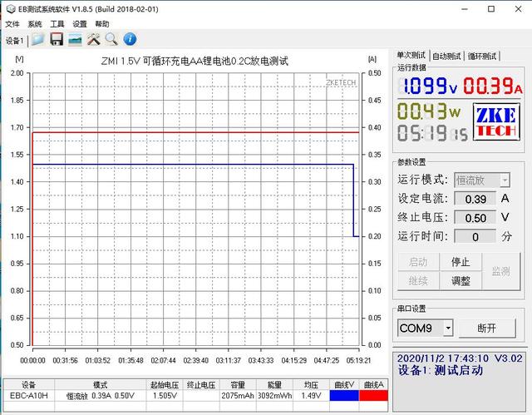Expand the 运行模式 dropdown
Viewport: 532px width, 415px height.
pyautogui.click(x=505, y=180)
